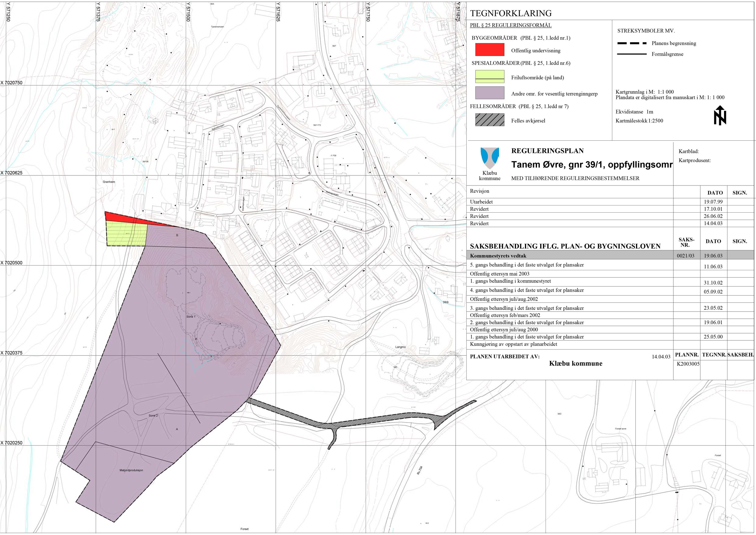This screenshot has width=756, height=535.
Task: Click the X 7020750 grid coordinate label
Action: [x=12, y=83]
